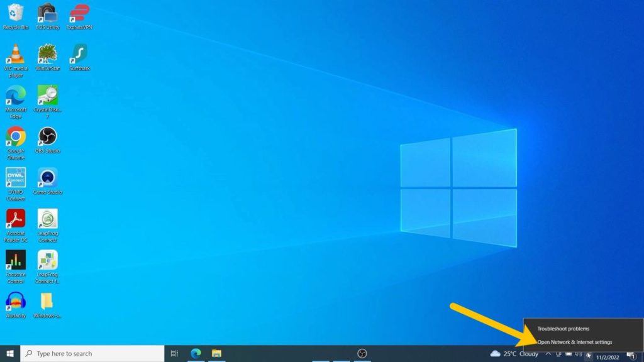The width and height of the screenshot is (644, 362).
Task: Select the Windows folder on the desktop
Action: tap(48, 305)
